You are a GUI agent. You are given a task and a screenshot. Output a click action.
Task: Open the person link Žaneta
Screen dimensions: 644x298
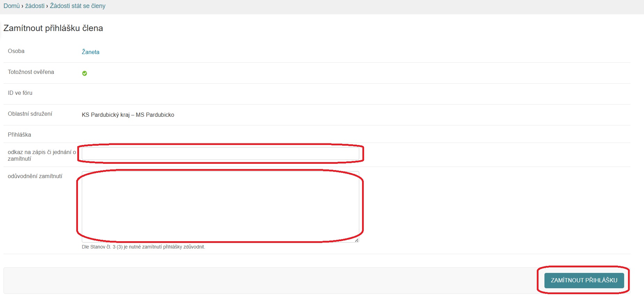click(x=91, y=52)
